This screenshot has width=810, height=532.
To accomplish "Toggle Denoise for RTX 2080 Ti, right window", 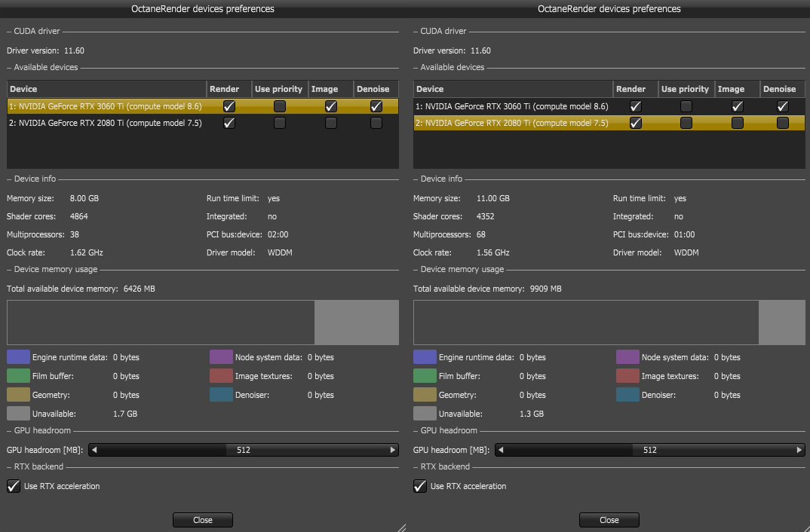I will (783, 123).
